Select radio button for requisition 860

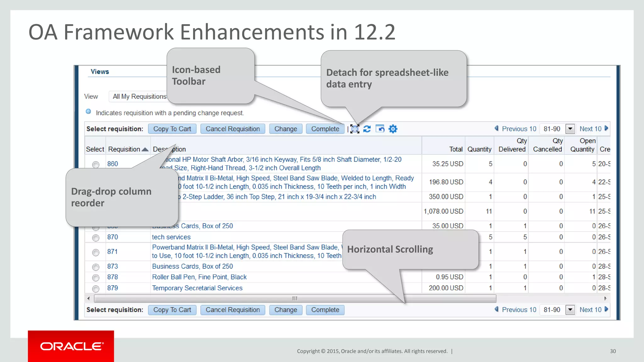(x=96, y=165)
